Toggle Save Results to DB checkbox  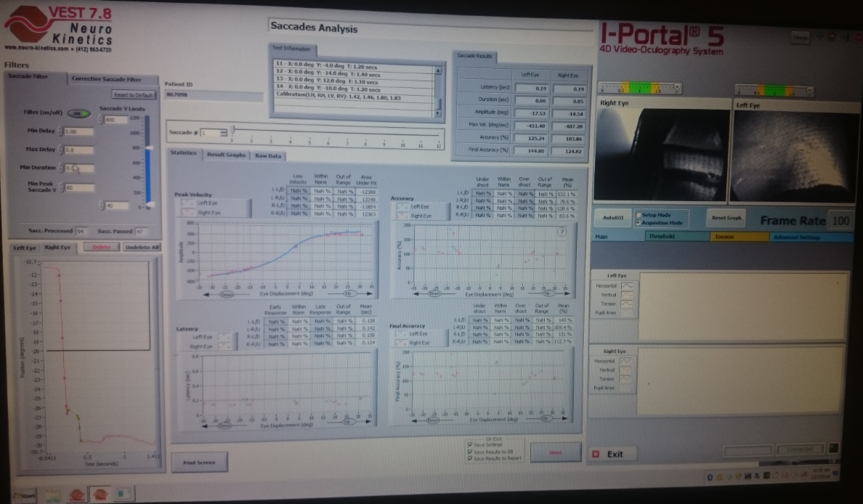point(469,452)
